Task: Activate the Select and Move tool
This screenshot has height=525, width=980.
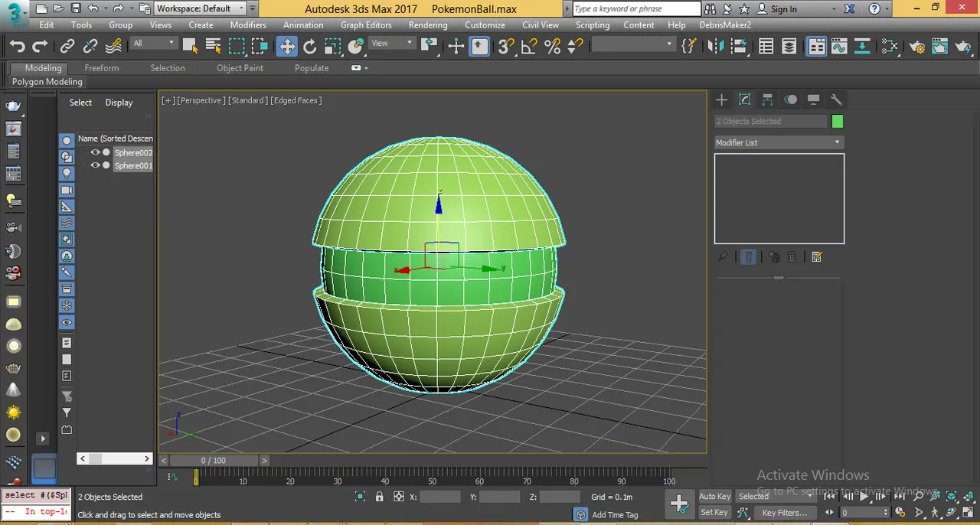Action: point(286,47)
